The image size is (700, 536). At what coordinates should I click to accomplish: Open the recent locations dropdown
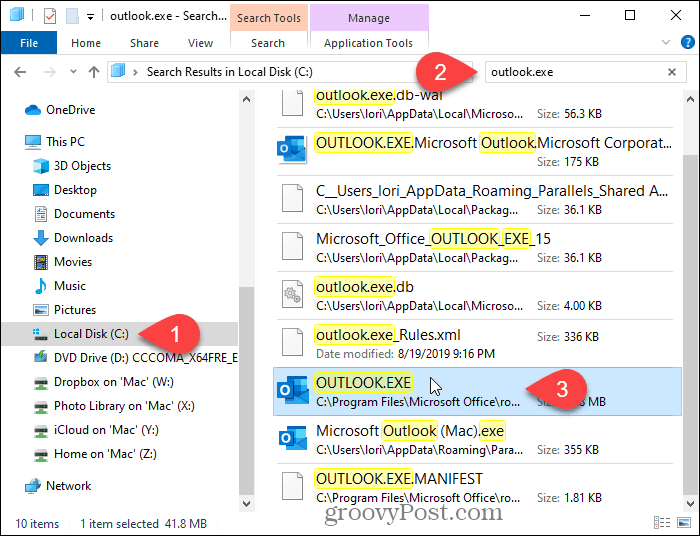tap(73, 72)
